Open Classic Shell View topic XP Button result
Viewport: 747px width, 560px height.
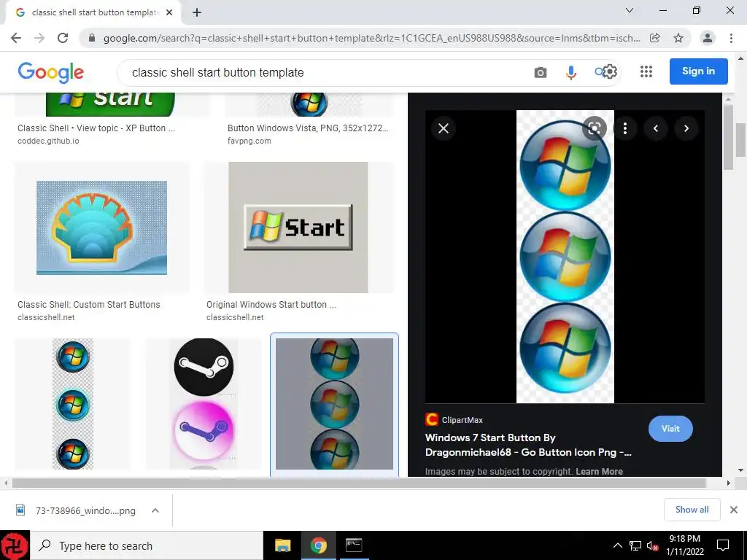[96, 128]
